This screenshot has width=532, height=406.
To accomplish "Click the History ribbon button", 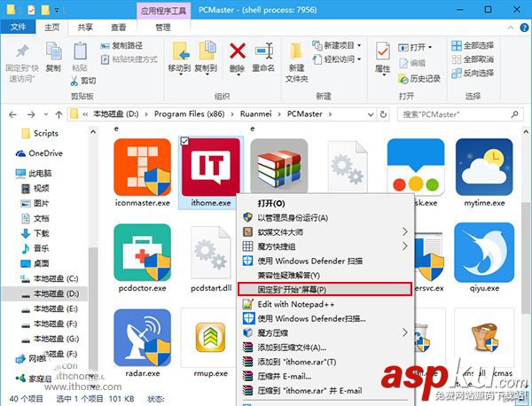I will coord(419,79).
